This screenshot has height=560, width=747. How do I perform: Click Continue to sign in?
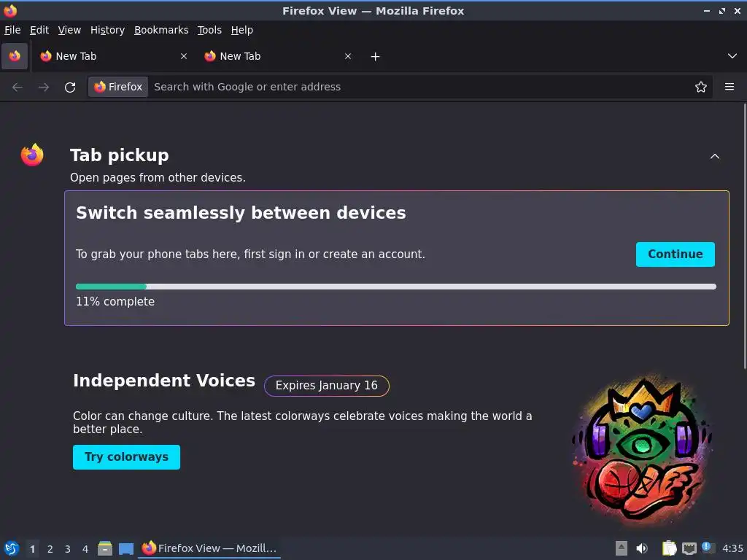[675, 254]
